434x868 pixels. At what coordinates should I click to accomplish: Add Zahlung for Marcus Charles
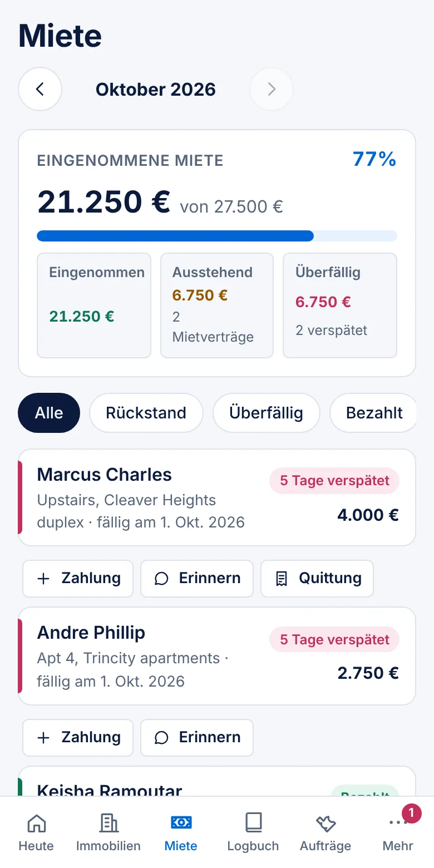click(x=78, y=578)
